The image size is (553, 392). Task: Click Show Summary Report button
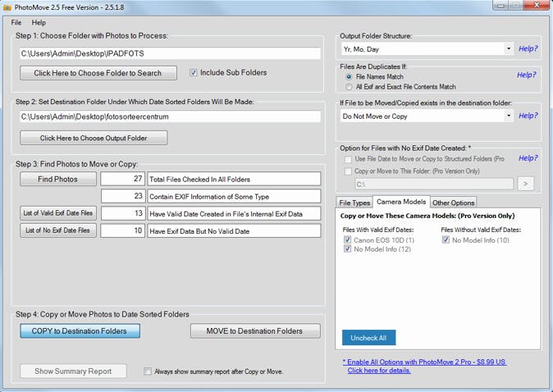(x=73, y=371)
